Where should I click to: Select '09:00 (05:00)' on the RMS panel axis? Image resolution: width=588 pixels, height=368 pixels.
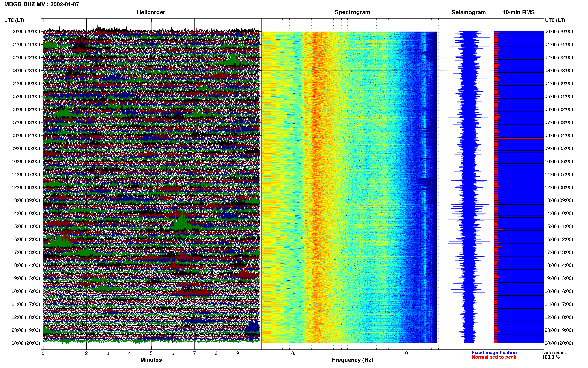(x=559, y=148)
